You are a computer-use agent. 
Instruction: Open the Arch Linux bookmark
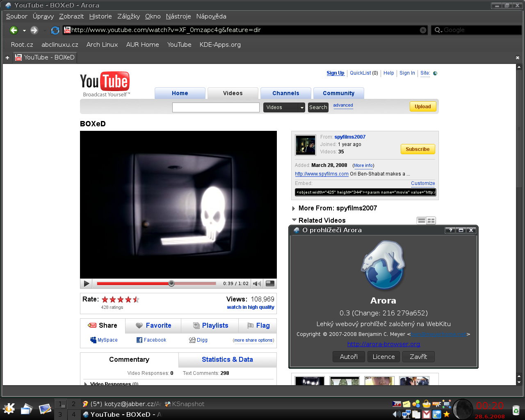[x=102, y=45]
